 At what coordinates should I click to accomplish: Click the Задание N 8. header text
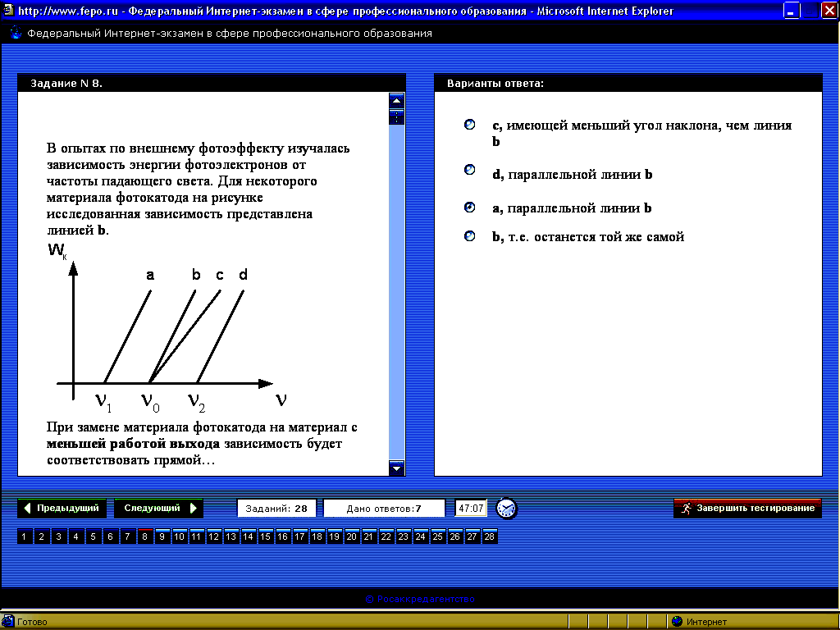point(66,83)
